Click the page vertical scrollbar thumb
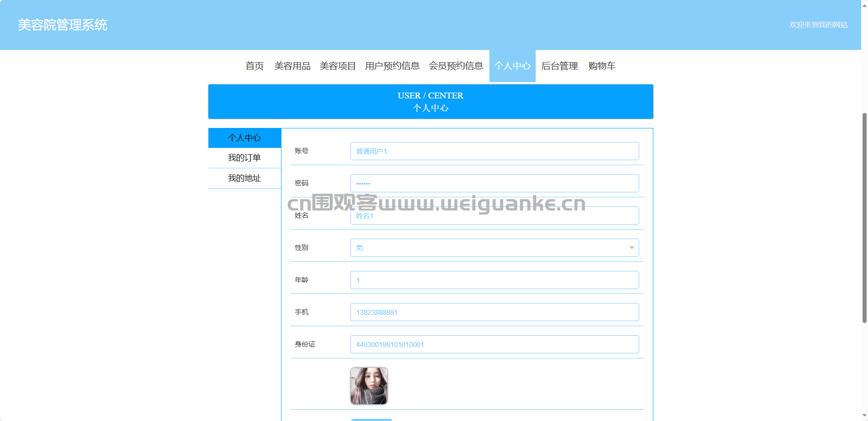This screenshot has height=421, width=868. [x=864, y=218]
